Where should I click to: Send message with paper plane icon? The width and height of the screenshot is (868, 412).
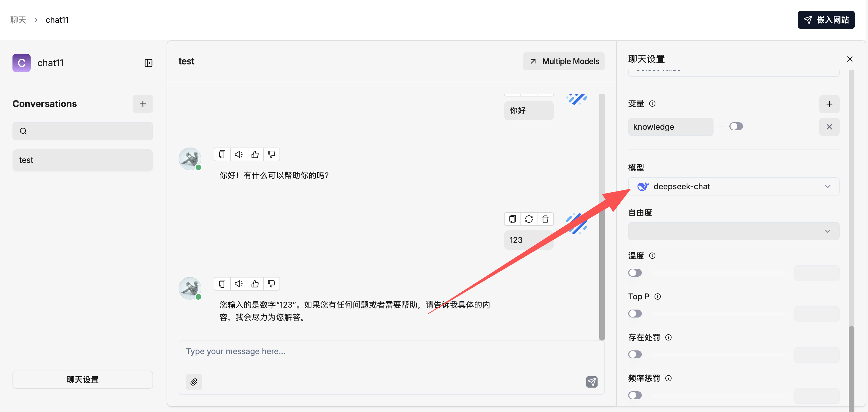tap(591, 382)
